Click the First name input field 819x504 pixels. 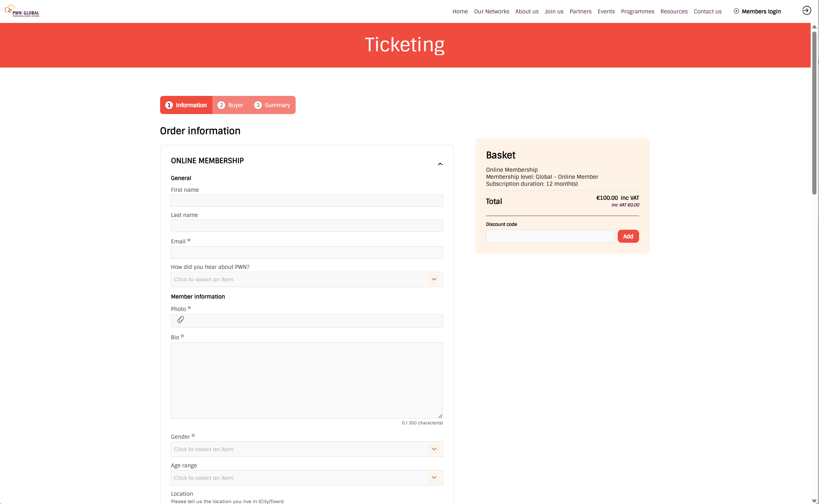point(306,201)
